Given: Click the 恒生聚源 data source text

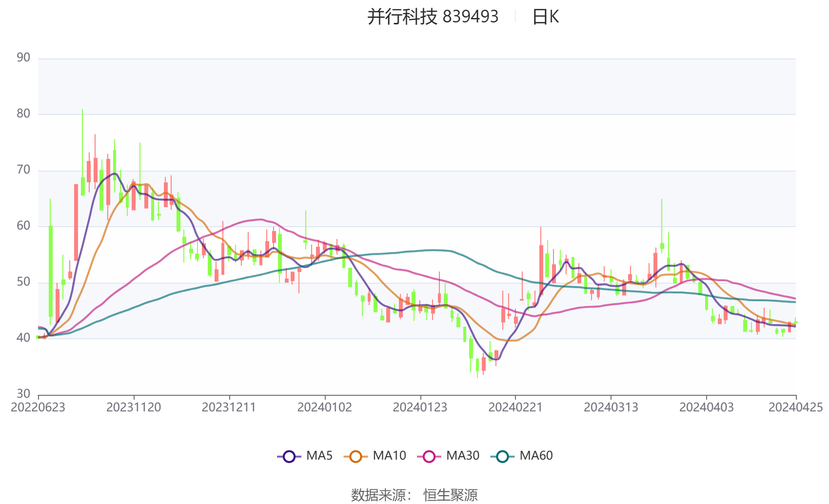Looking at the screenshot, I should coord(450,495).
